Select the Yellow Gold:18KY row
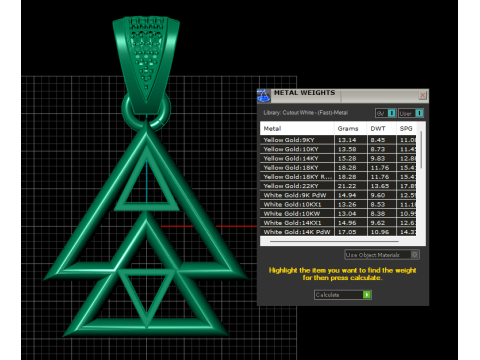480x360 pixels. click(x=338, y=167)
